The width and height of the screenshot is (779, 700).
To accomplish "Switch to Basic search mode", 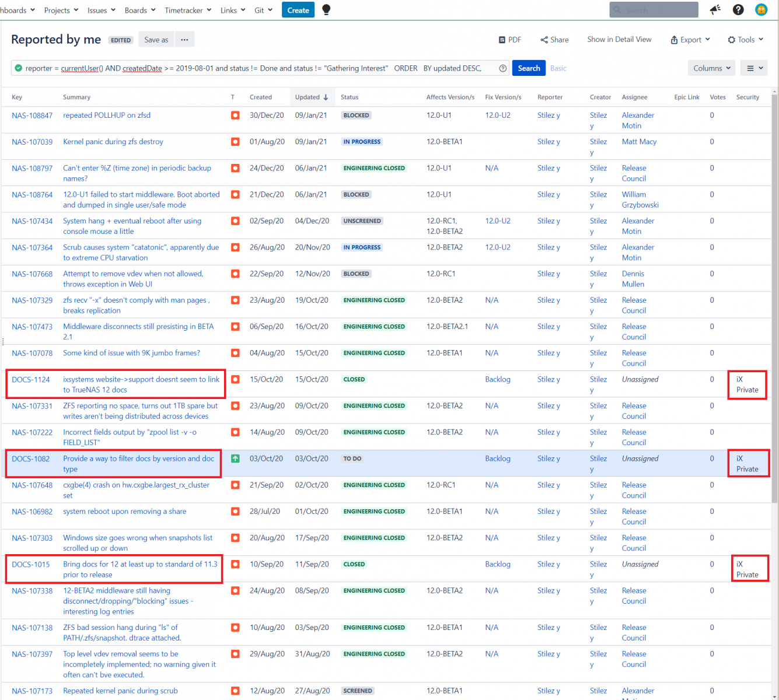I will tap(558, 68).
